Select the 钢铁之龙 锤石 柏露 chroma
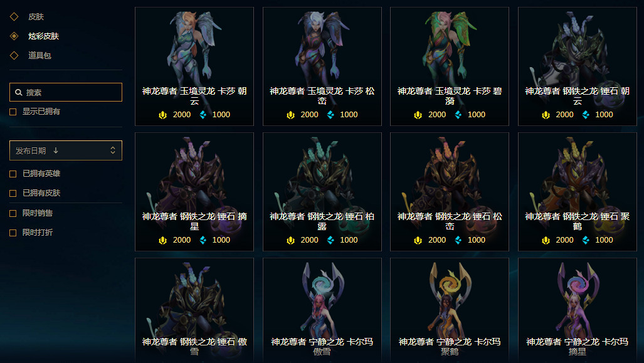This screenshot has width=644, height=363. pos(322,192)
